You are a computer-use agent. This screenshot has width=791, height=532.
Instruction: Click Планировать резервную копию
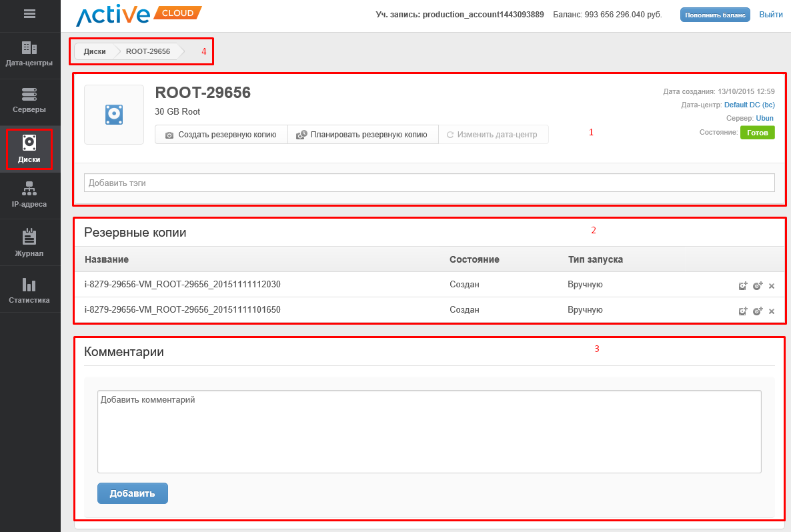pos(362,135)
